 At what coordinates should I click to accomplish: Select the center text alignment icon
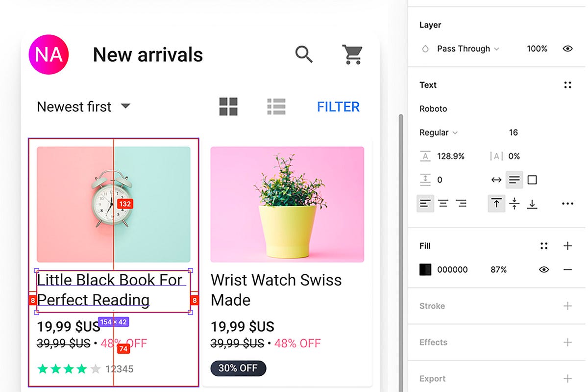(443, 203)
